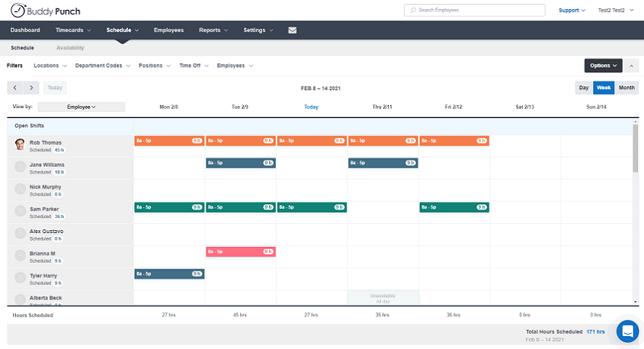
Task: Click Rob Thomas profile photo
Action: 20,144
